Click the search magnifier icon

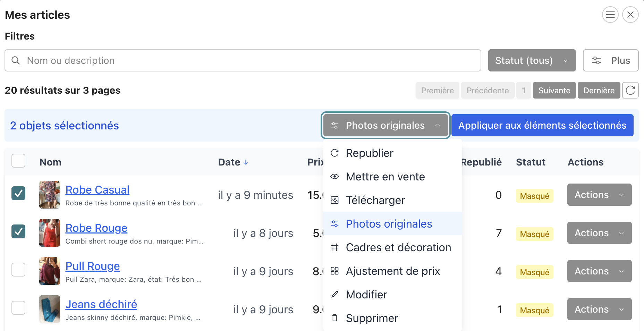click(16, 60)
